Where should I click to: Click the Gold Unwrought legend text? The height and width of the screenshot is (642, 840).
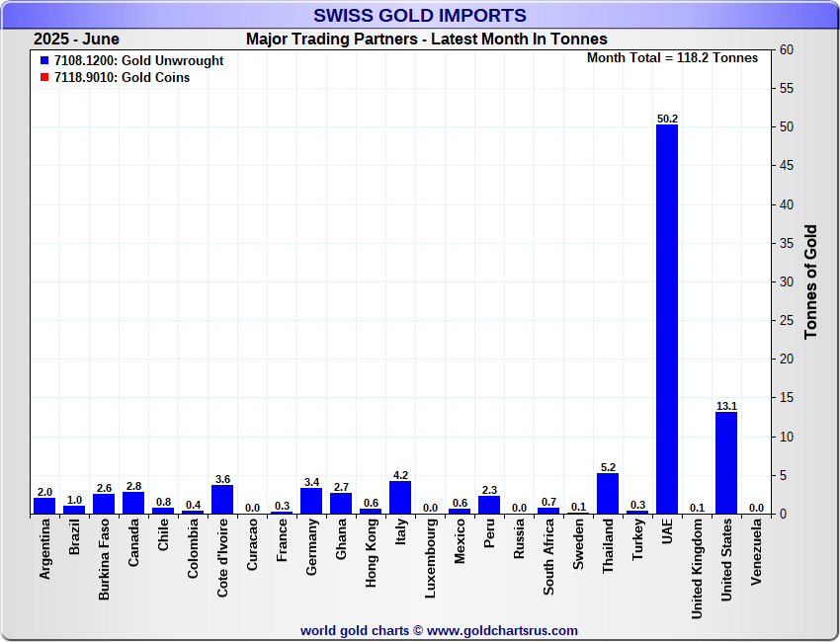coord(137,61)
